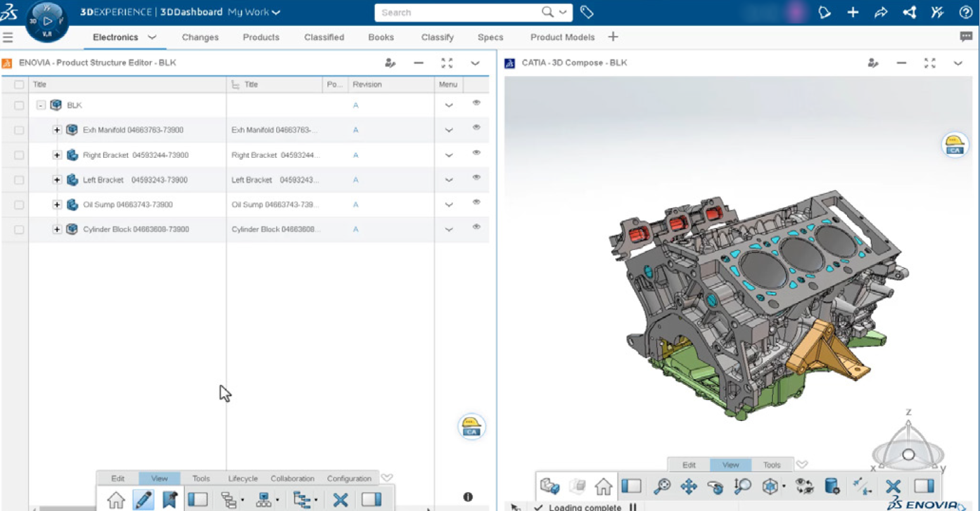Select the pencil edit tool in bottom toolbar

144,500
